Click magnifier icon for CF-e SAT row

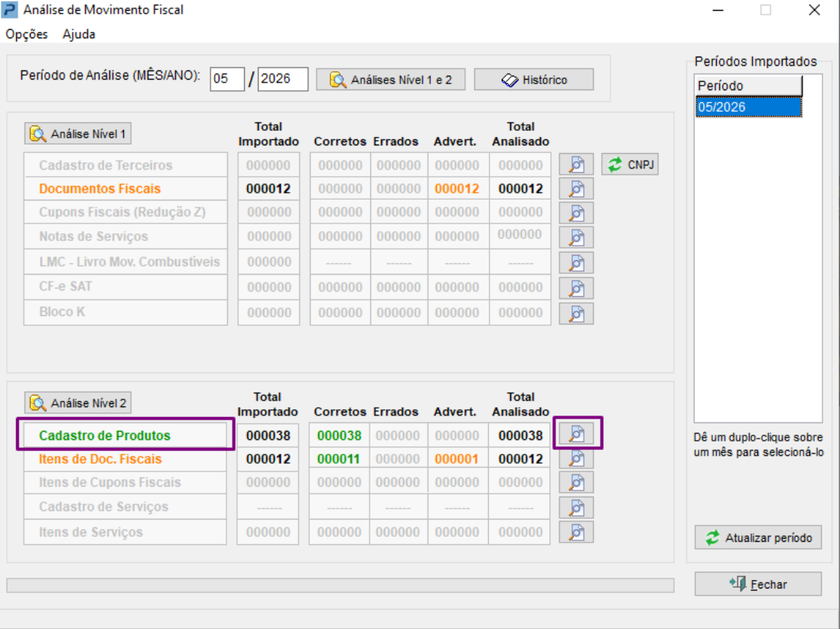point(576,288)
